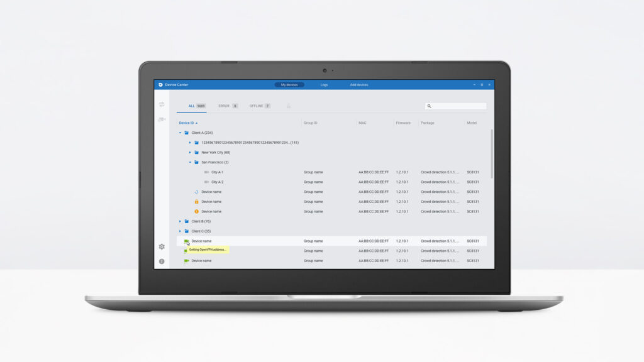
Task: Click the vertical scrollbar on the device list
Action: 491,154
